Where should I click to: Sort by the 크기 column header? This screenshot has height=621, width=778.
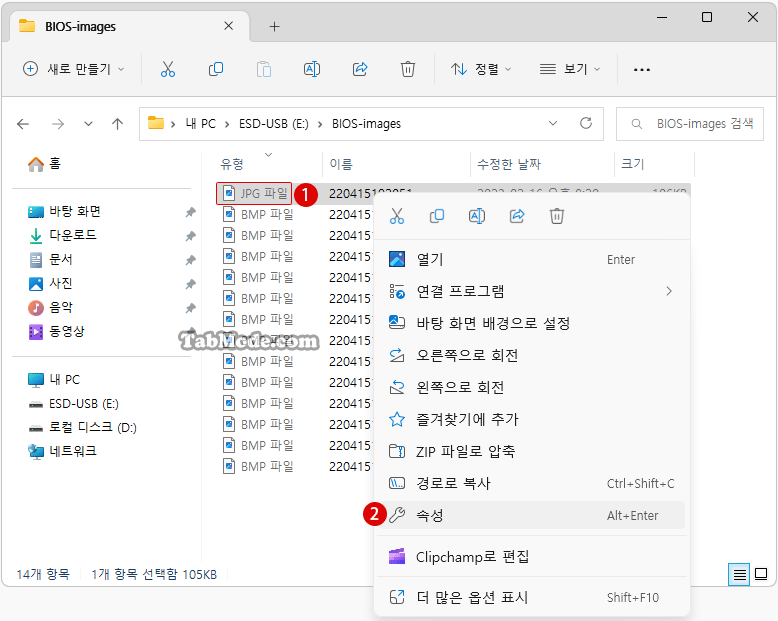pos(633,164)
